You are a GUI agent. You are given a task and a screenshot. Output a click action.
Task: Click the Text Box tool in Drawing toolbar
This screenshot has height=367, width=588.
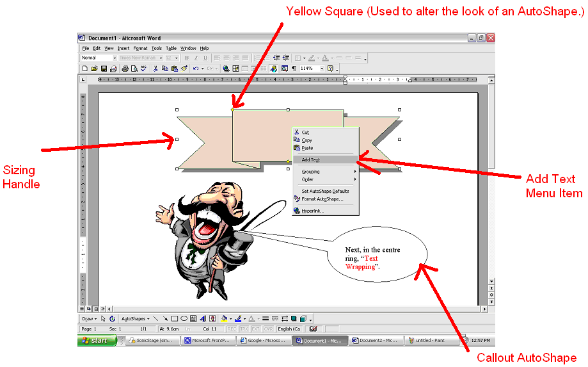pos(193,318)
